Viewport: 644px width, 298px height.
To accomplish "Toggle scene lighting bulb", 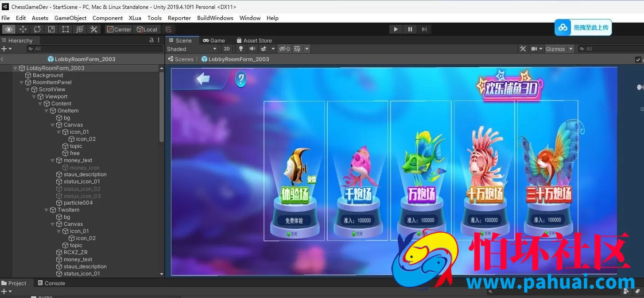I will 241,49.
